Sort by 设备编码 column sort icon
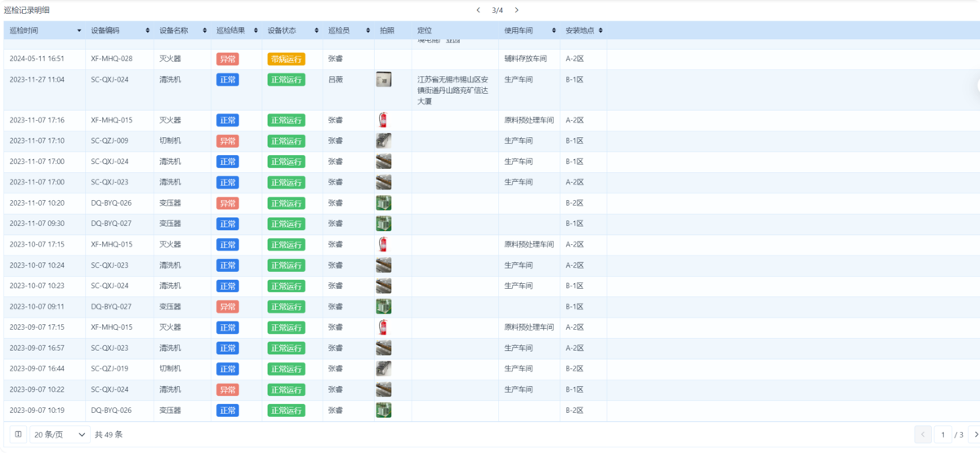980x453 pixels. point(148,31)
